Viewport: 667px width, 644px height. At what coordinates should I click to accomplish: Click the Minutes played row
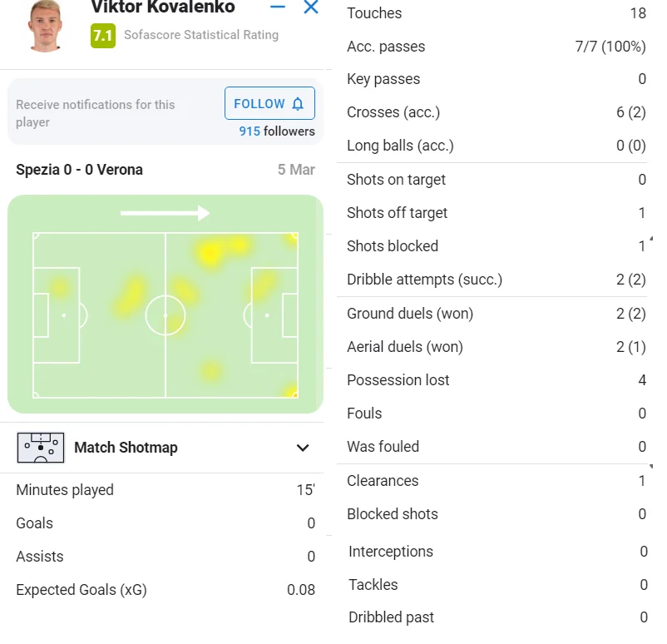(166, 490)
